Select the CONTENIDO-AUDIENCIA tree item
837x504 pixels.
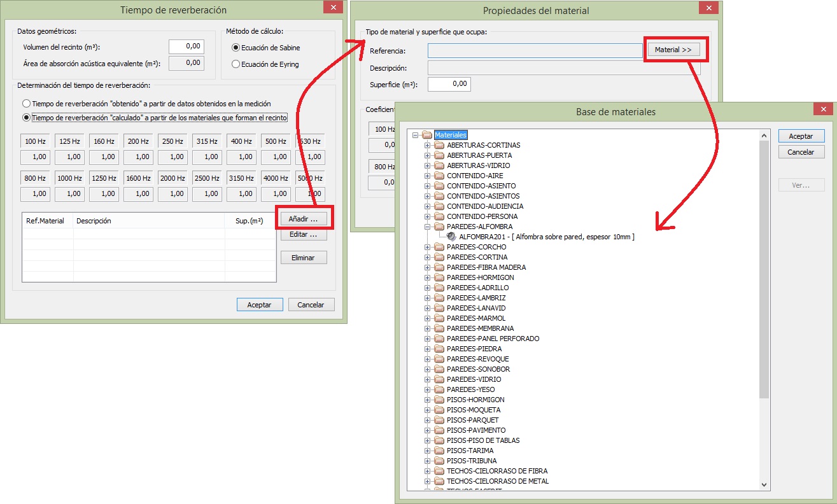[x=485, y=206]
